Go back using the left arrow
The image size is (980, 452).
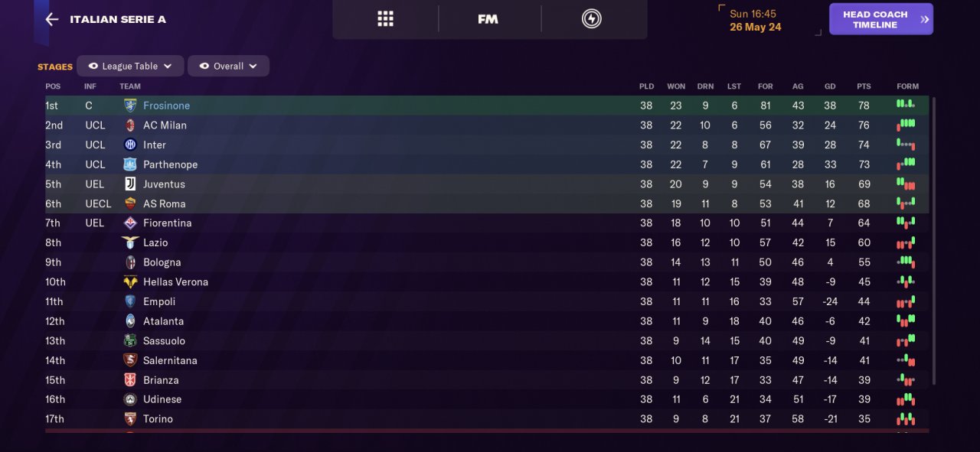point(51,19)
